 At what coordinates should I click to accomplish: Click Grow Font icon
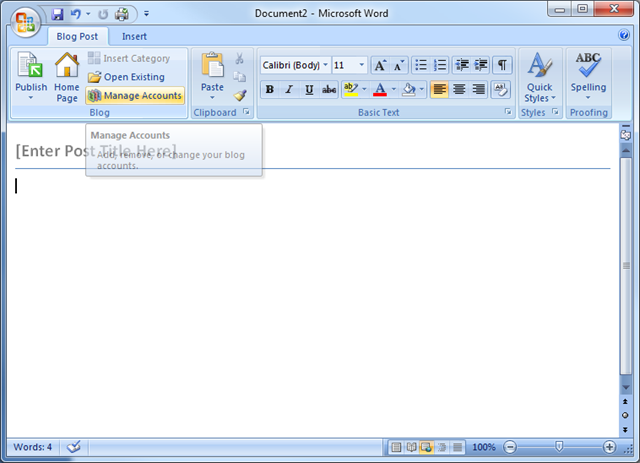[380, 65]
